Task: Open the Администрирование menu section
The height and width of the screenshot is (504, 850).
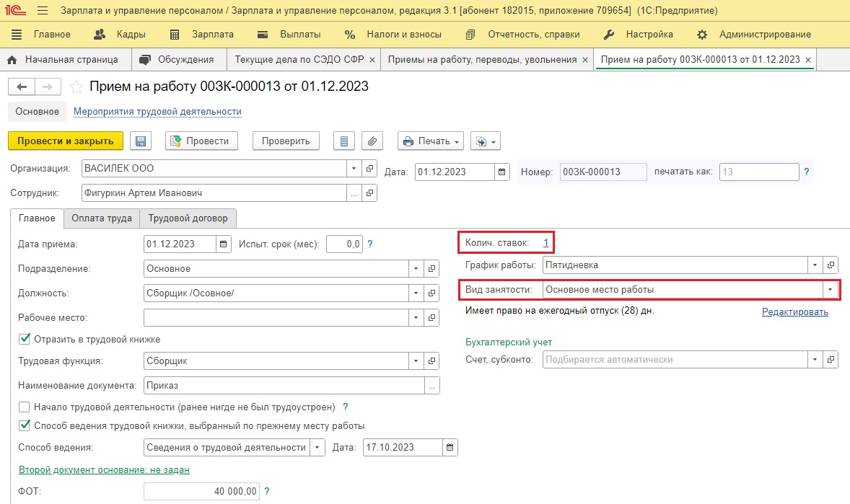Action: point(754,34)
